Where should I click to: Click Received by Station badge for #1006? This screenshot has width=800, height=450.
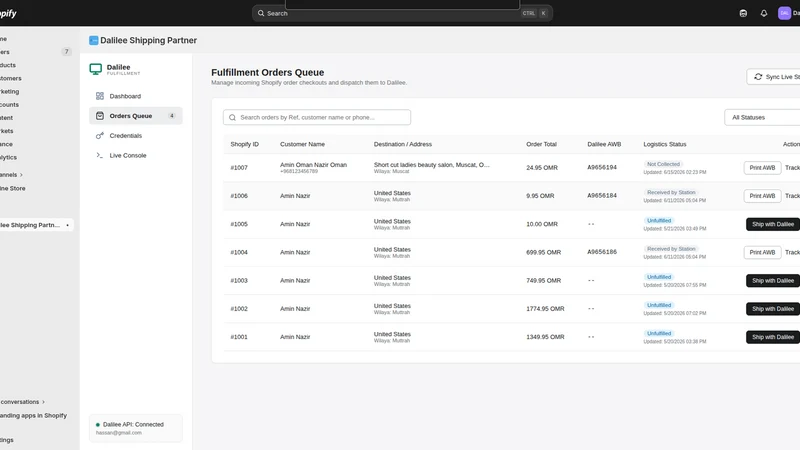671,192
